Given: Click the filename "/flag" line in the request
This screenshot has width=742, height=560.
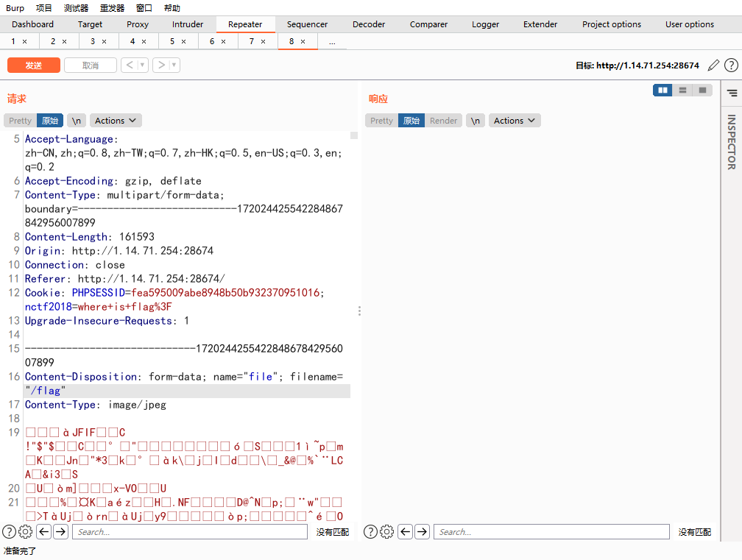Looking at the screenshot, I should click(x=188, y=391).
